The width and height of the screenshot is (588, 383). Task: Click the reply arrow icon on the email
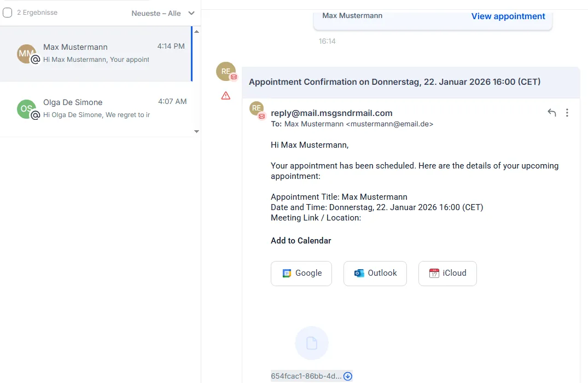[551, 112]
